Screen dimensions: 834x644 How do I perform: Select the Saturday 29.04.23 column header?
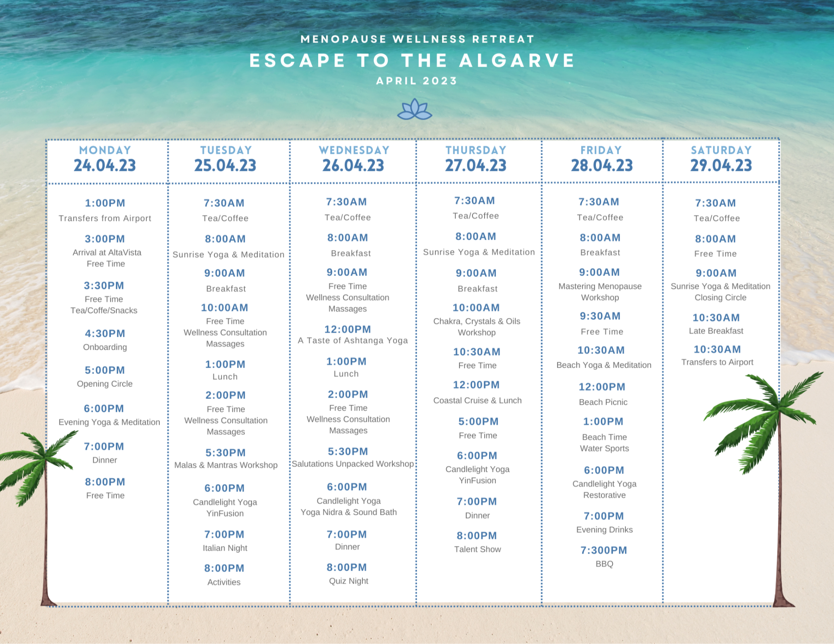[x=721, y=160]
